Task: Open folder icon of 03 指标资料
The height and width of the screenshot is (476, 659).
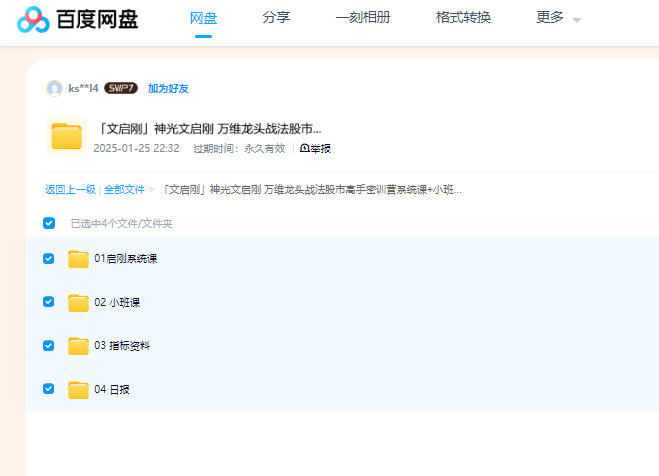Action: [x=78, y=346]
